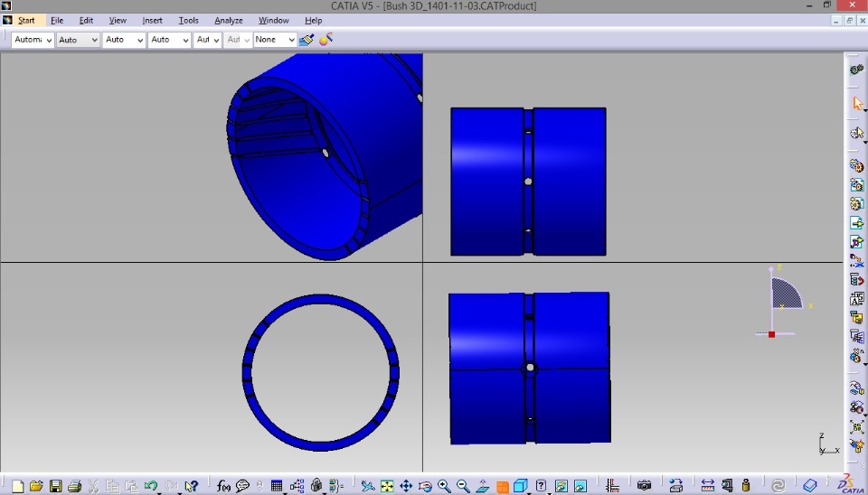Click the blue ring front view
The height and width of the screenshot is (495, 868).
321,372
